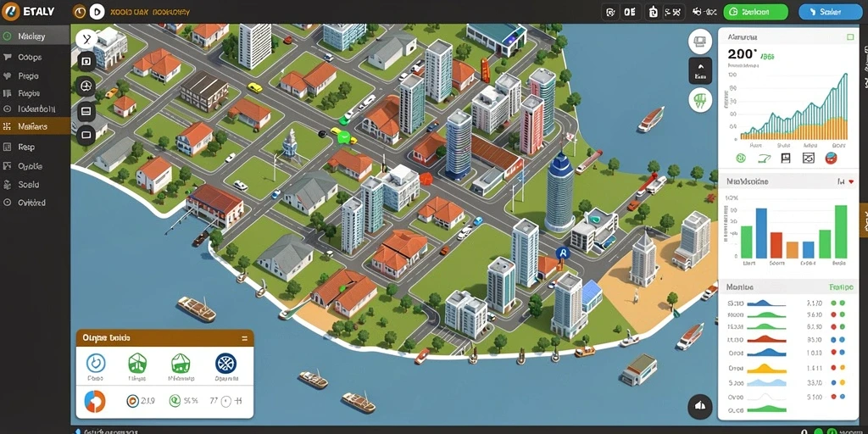Screen dimensions: 868x434
Task: Click the white monitor circle icon near chart
Action: pyautogui.click(x=699, y=42)
